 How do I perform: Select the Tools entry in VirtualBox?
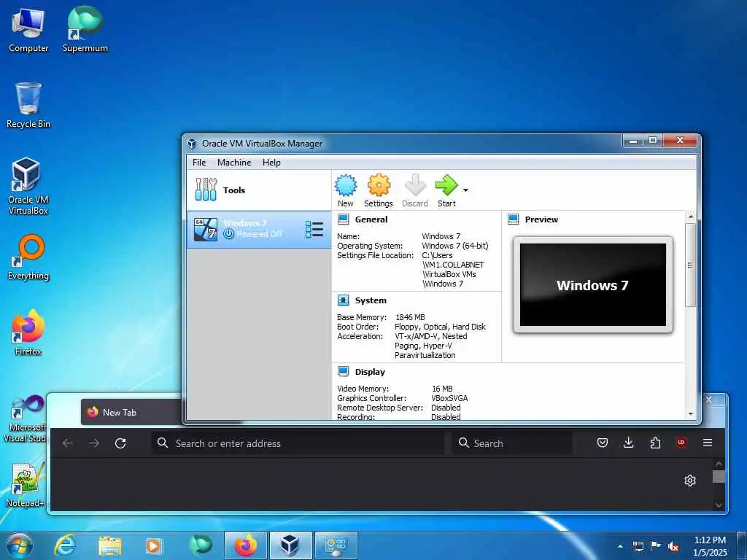coord(259,190)
